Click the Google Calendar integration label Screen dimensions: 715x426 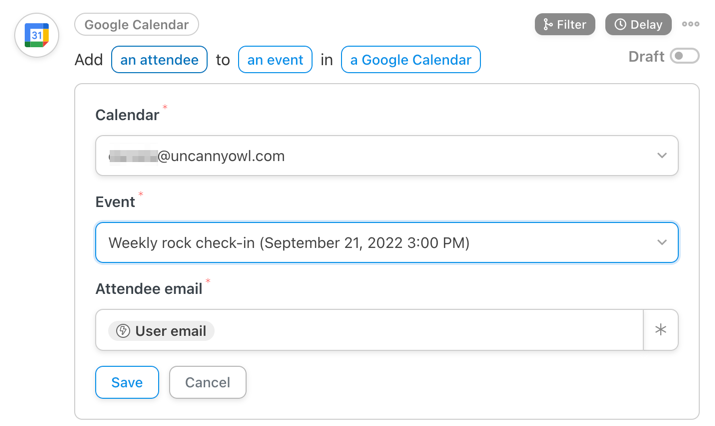(x=136, y=25)
